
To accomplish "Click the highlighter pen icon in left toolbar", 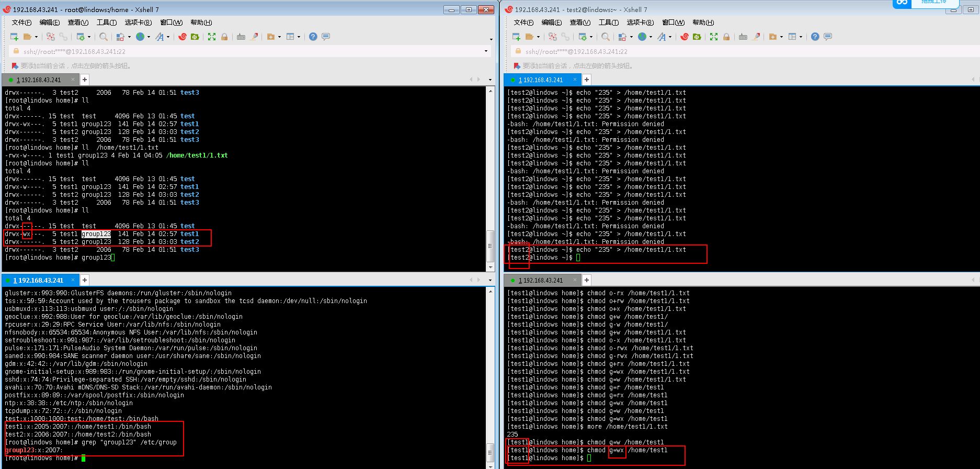I will (x=254, y=37).
